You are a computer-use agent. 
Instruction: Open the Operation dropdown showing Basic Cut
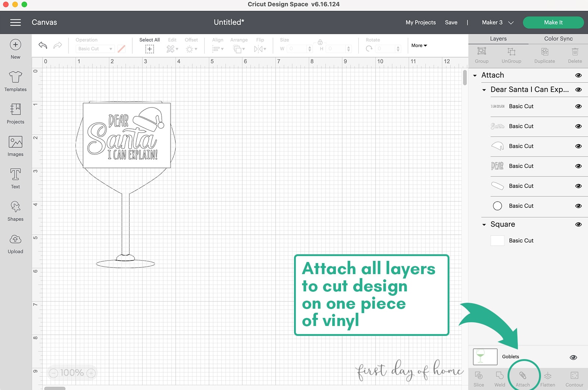(94, 49)
